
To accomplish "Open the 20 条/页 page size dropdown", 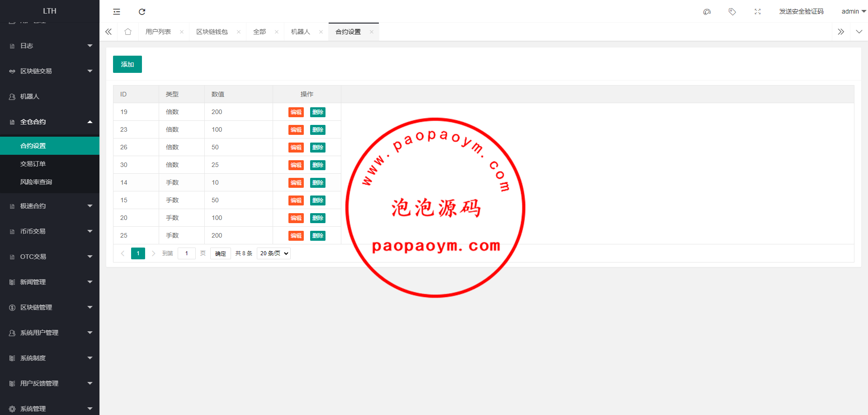I will click(274, 253).
